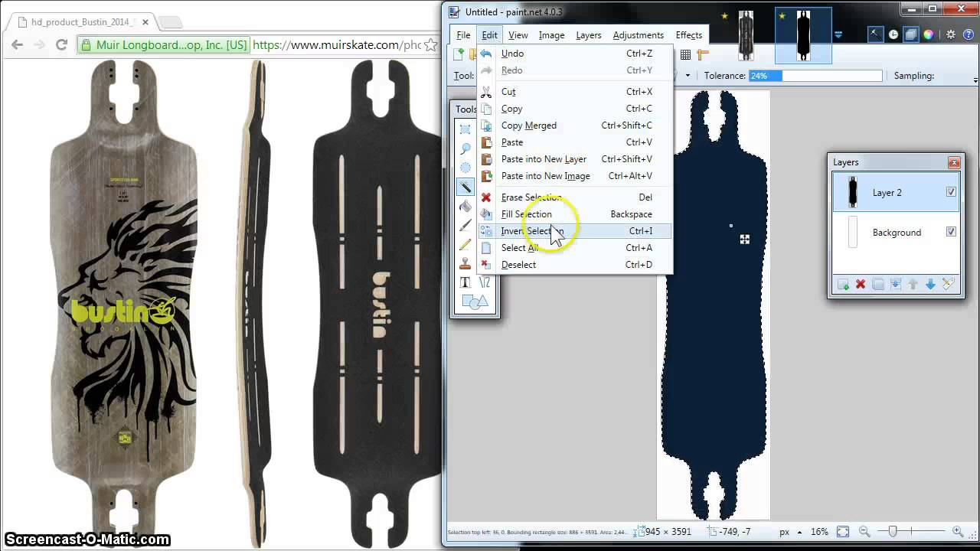Select Background layer in Layers panel

(x=896, y=232)
